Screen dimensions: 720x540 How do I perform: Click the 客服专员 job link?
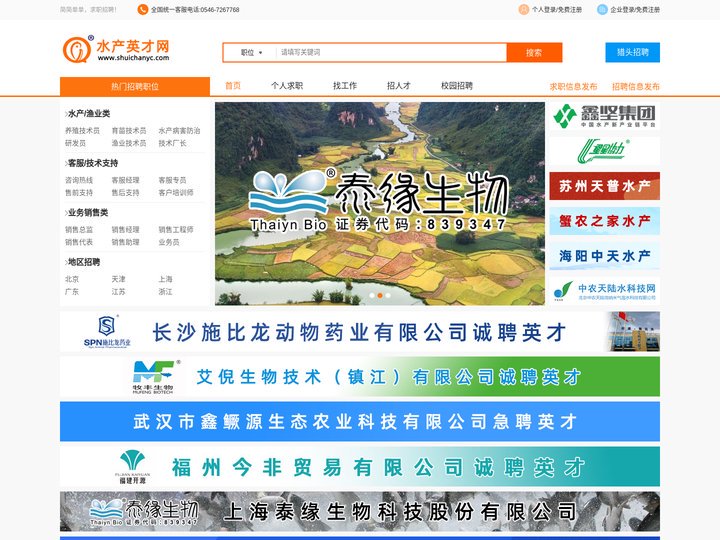pos(173,180)
